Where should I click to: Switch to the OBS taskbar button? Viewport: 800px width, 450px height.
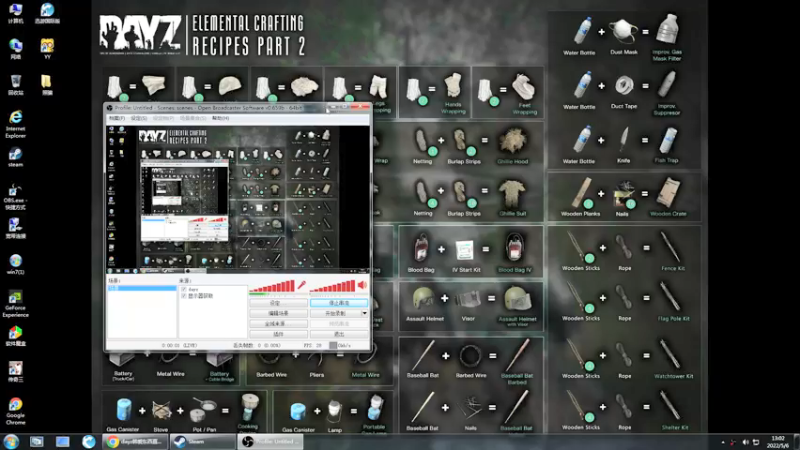[270, 441]
